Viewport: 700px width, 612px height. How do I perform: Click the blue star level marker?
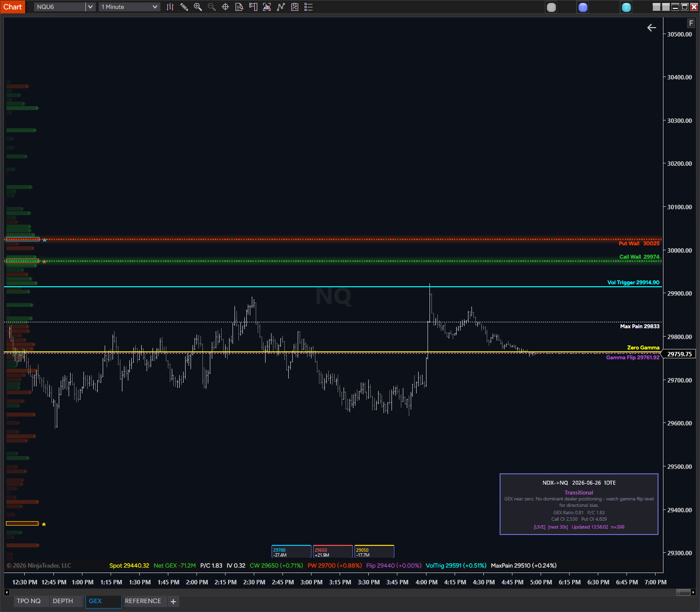pyautogui.click(x=44, y=240)
